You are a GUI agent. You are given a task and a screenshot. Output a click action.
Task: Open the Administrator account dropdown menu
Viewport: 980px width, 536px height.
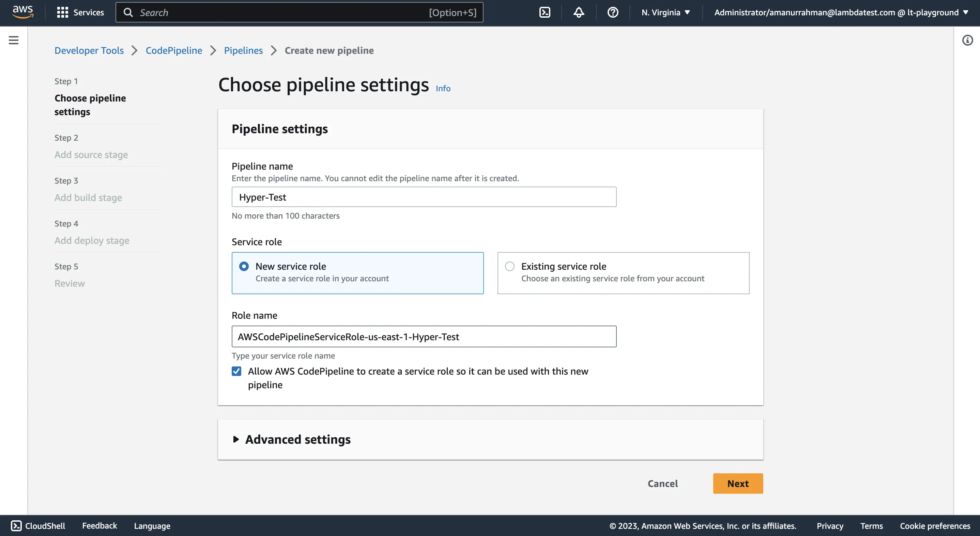pos(841,13)
